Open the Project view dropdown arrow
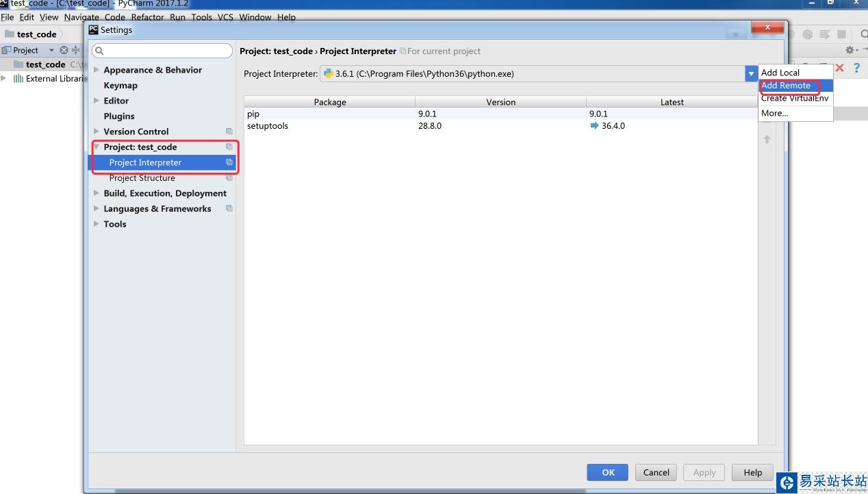Screen dimensions: 868x494 (51, 50)
